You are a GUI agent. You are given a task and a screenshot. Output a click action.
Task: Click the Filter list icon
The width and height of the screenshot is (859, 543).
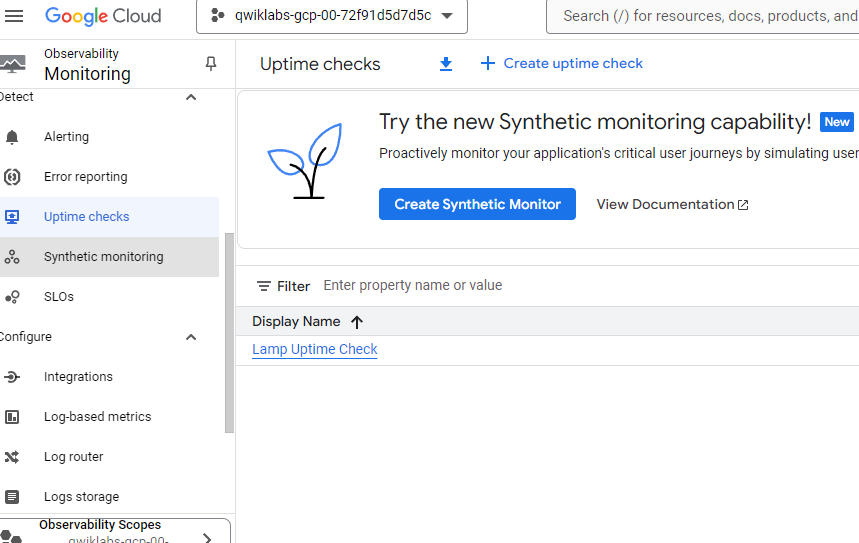264,286
